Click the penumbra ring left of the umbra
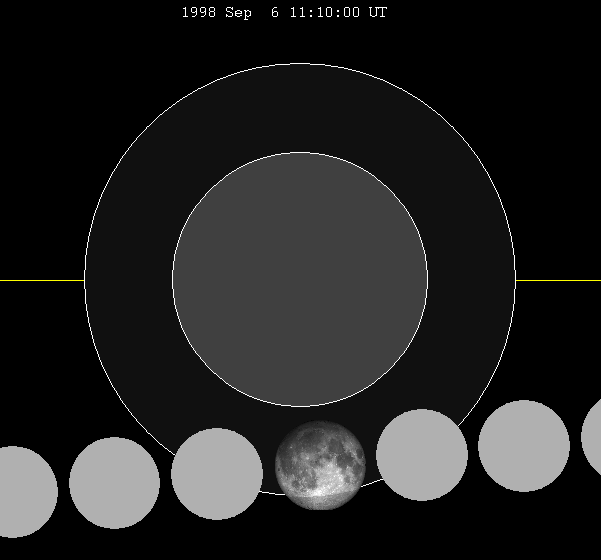Screen dimensions: 601x560 pyautogui.click(x=128, y=280)
